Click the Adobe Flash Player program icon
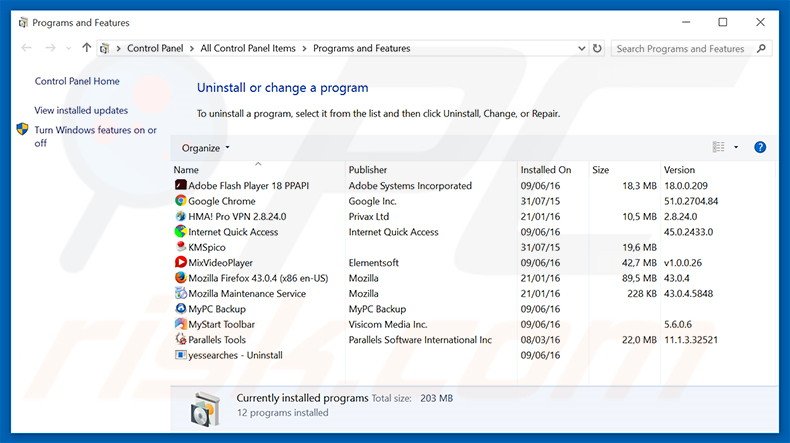This screenshot has width=790, height=443. (180, 185)
